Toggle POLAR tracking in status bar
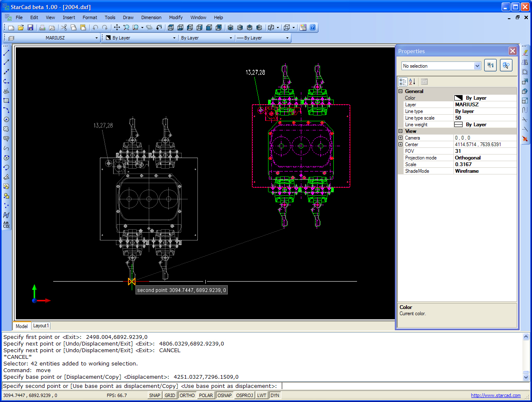 click(x=206, y=395)
